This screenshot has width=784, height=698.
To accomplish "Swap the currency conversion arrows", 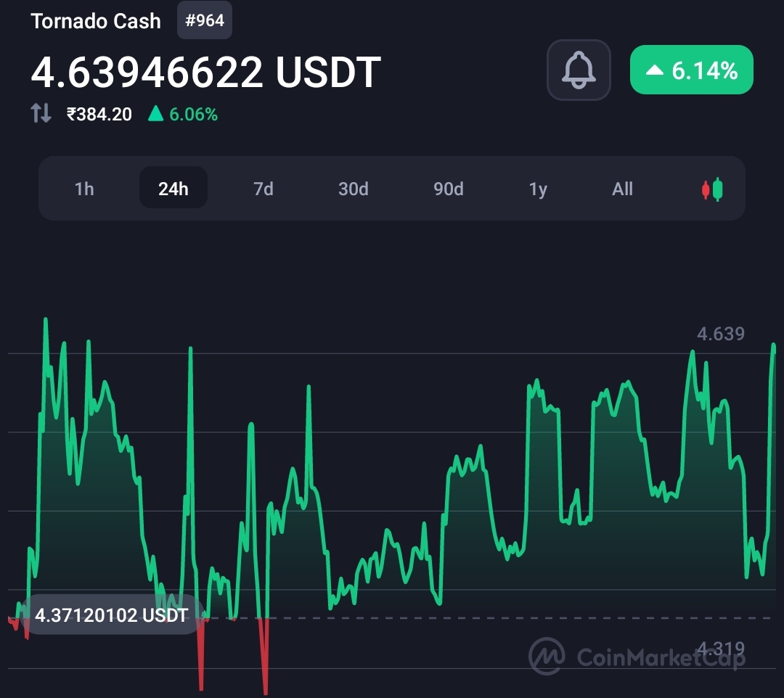I will tap(41, 113).
